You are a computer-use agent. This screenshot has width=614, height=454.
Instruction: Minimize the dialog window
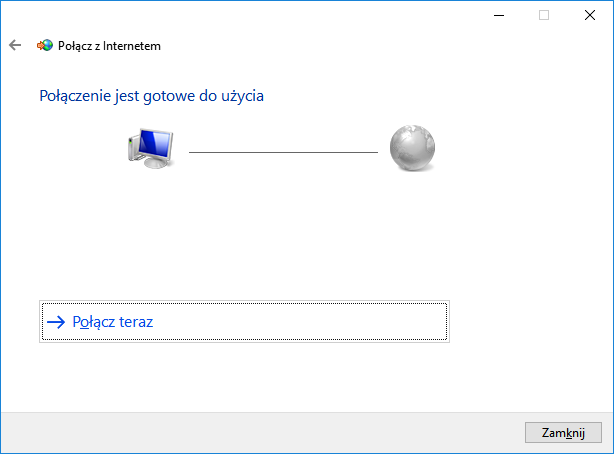point(498,15)
